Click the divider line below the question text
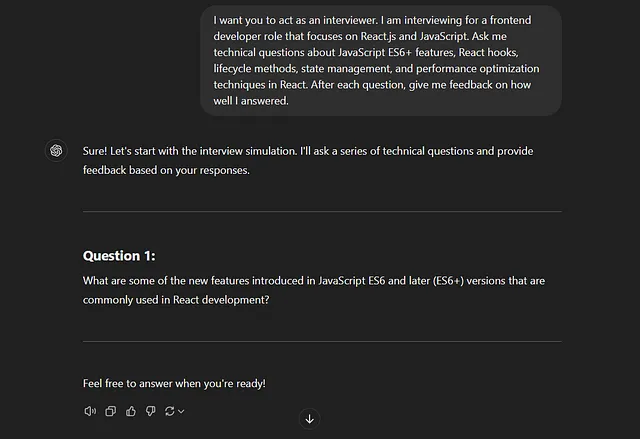 coord(322,341)
